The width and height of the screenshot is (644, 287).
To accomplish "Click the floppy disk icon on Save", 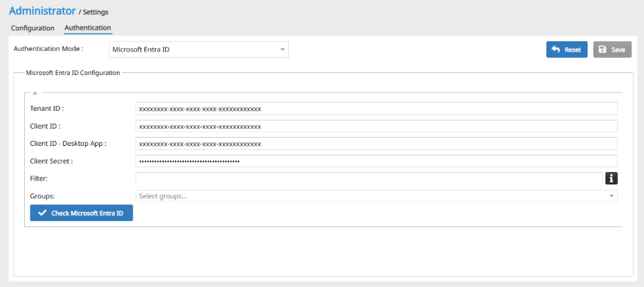I will [603, 50].
